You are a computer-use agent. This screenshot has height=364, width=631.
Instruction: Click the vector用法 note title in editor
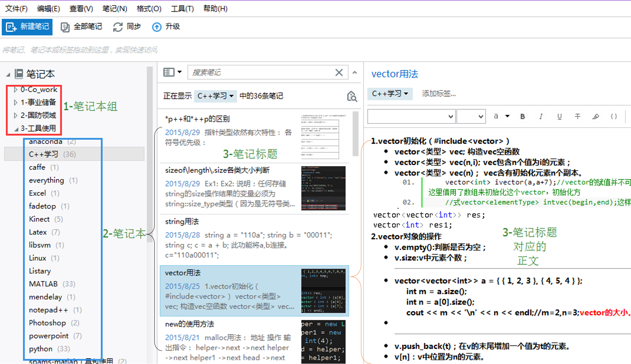(394, 74)
